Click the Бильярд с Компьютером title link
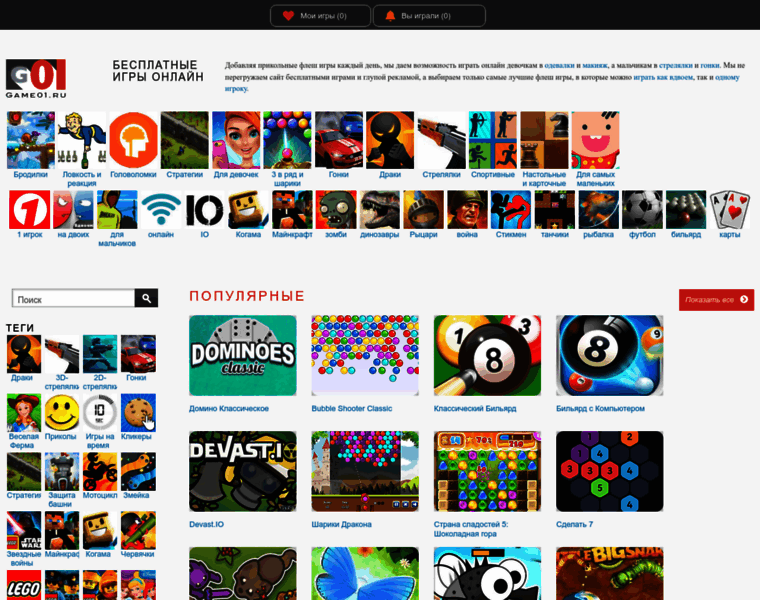The height and width of the screenshot is (600, 760). 601,409
